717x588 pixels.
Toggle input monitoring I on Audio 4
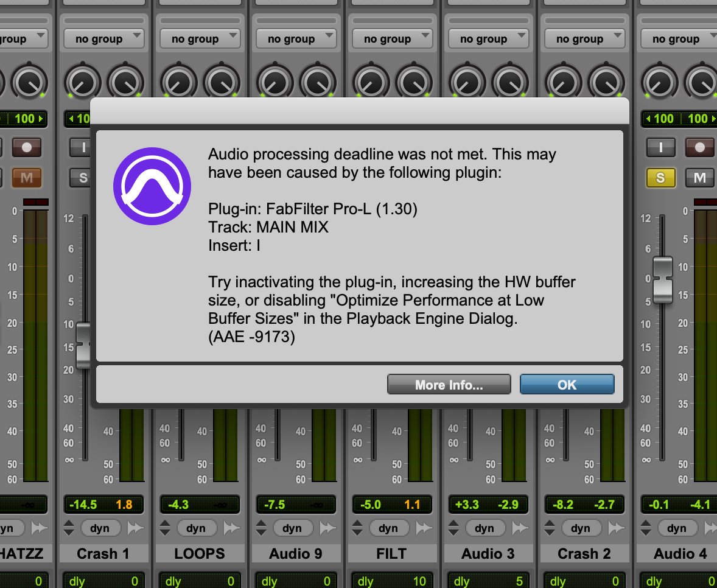tap(661, 147)
